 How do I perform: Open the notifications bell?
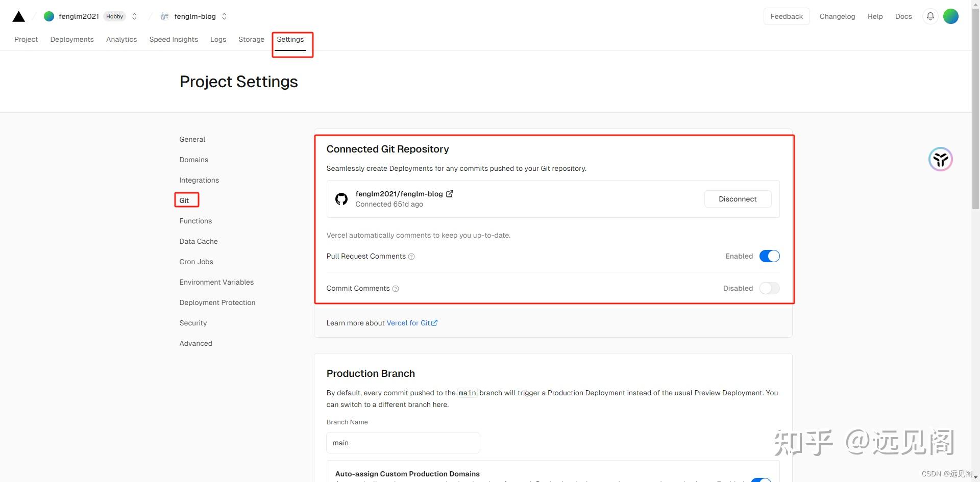(930, 16)
